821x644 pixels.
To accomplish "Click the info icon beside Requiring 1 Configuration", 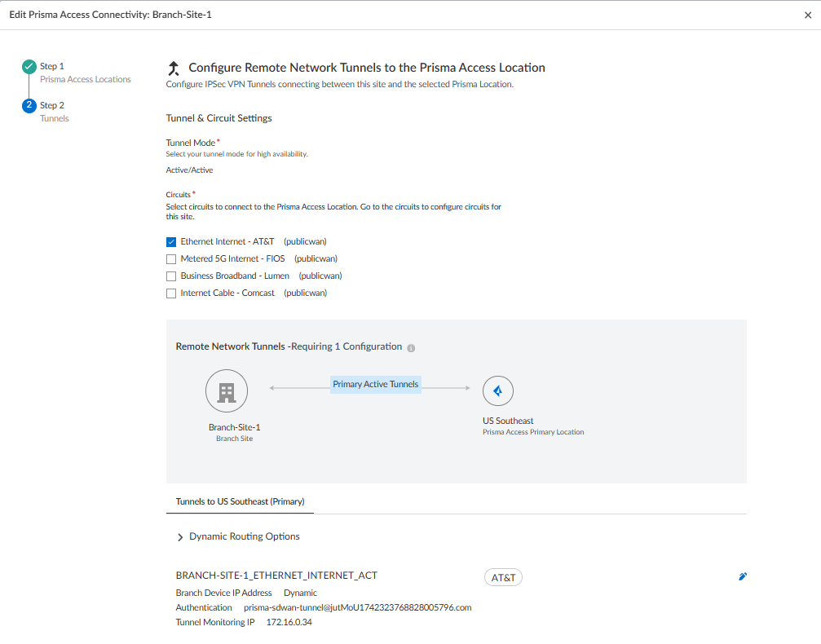I will (411, 348).
